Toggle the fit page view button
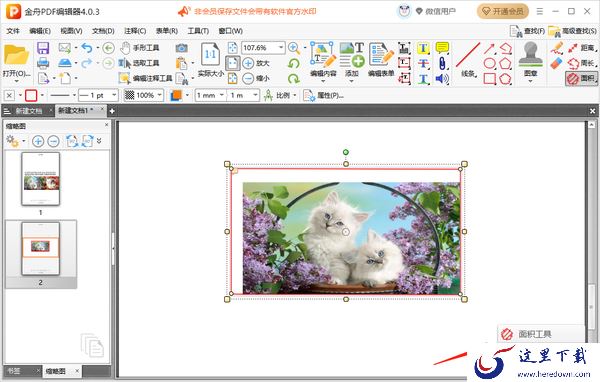 coord(233,63)
